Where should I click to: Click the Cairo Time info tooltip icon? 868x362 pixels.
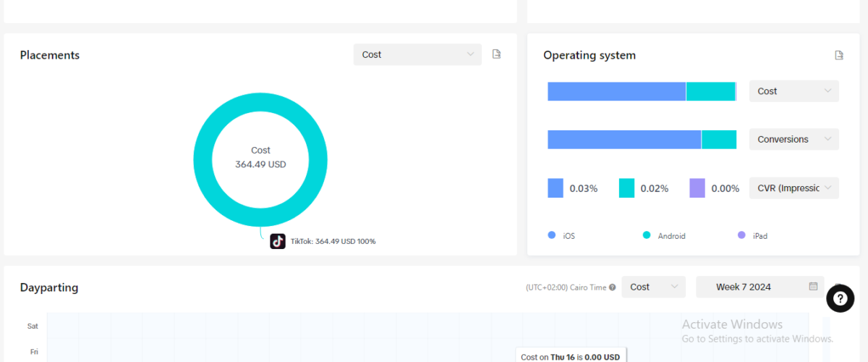pos(613,287)
